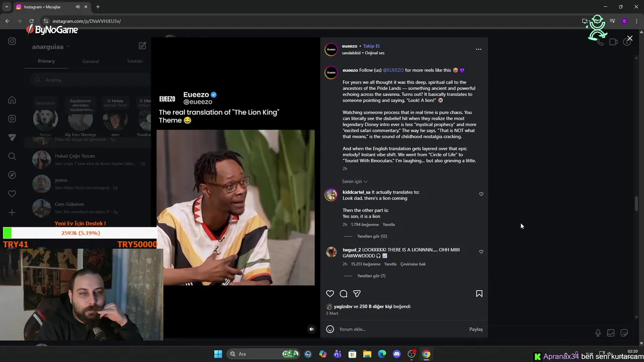Open the emoji picker in comment box
The width and height of the screenshot is (644, 362).
(x=330, y=329)
